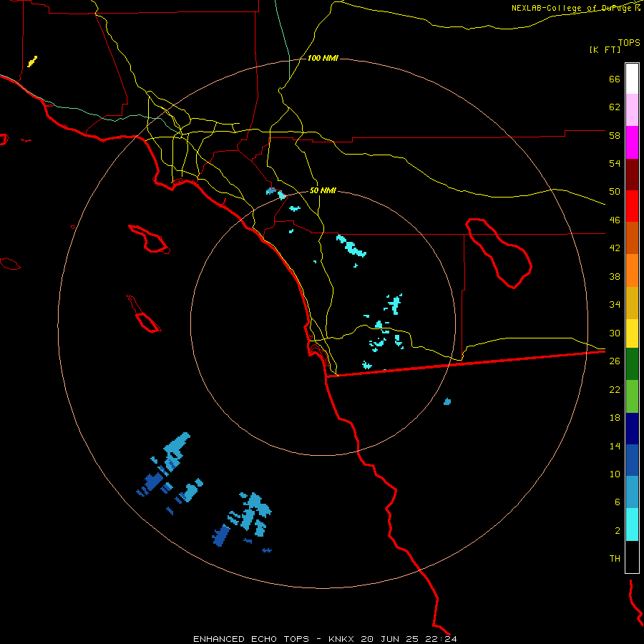Click the white swatch in the tops legend
The width and height of the screenshot is (644, 644).
click(x=632, y=79)
